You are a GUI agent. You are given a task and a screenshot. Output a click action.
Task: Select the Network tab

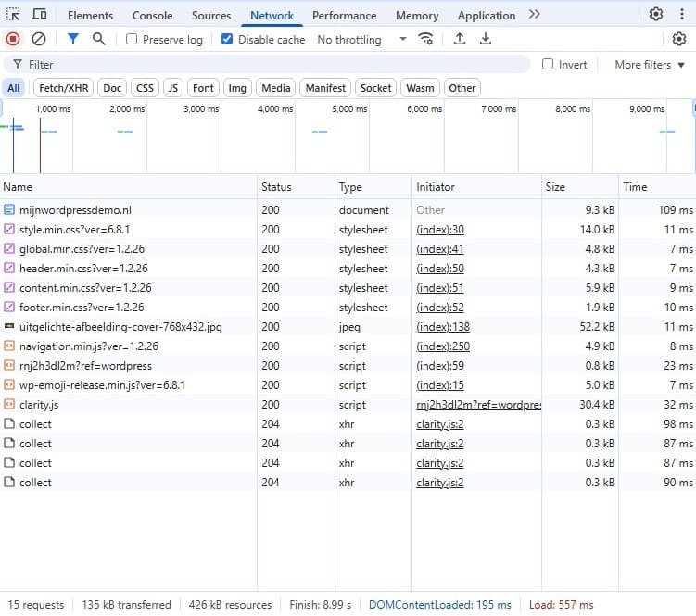(x=272, y=16)
